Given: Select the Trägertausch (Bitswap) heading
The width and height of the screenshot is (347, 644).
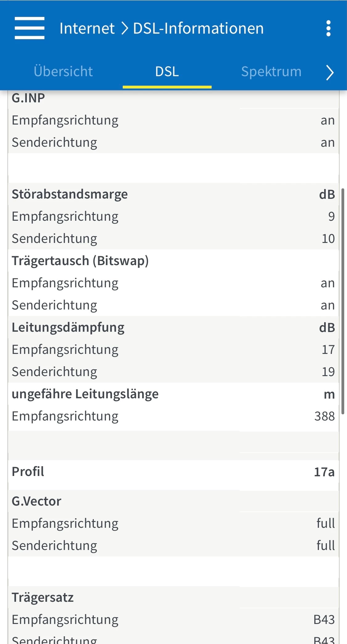Looking at the screenshot, I should [80, 261].
